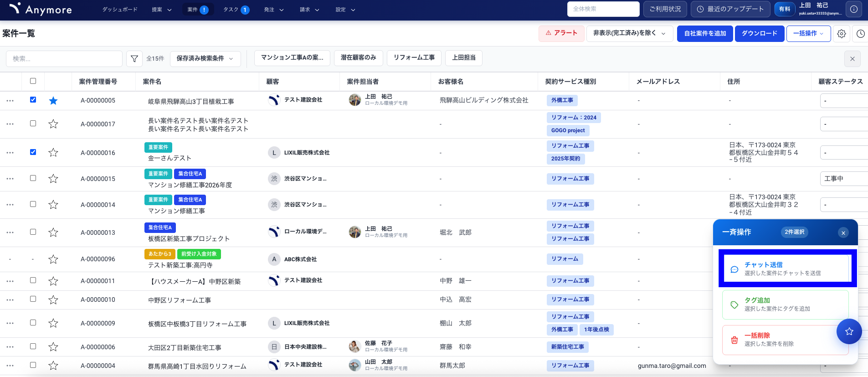Check case A-00000013
The image size is (868, 377).
(33, 232)
